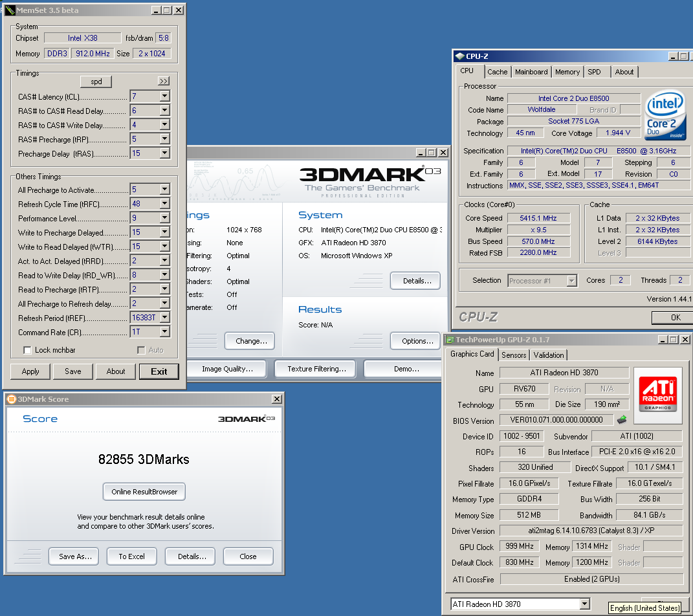The image size is (693, 616).
Task: Click the ATI Radeon logo in GPU-Z
Action: (x=658, y=395)
